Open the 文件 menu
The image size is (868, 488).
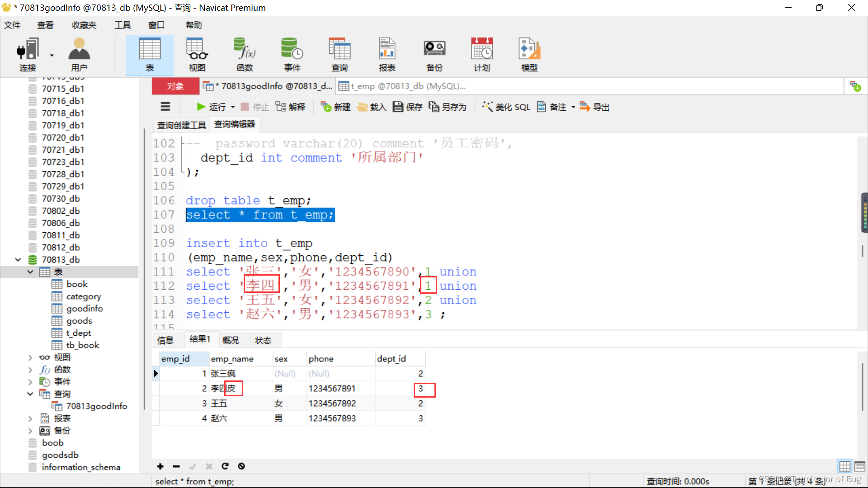pyautogui.click(x=12, y=25)
